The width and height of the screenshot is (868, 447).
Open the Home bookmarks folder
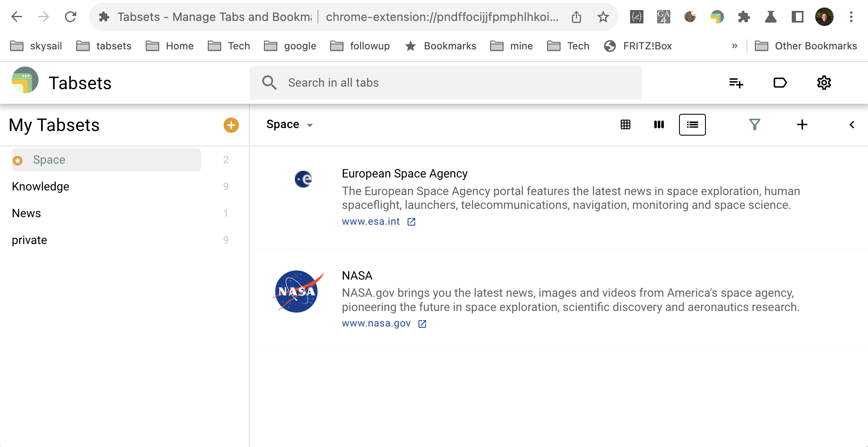tap(170, 46)
